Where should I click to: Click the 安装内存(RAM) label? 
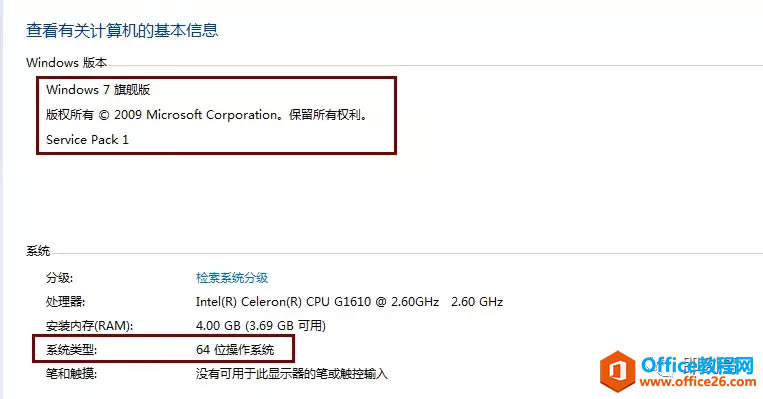tap(89, 326)
